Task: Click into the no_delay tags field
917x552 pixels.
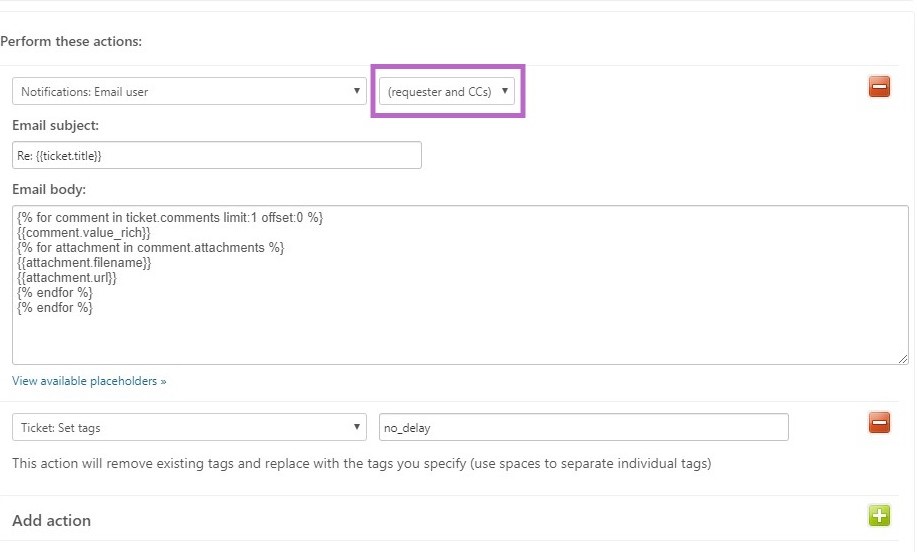Action: pyautogui.click(x=583, y=428)
